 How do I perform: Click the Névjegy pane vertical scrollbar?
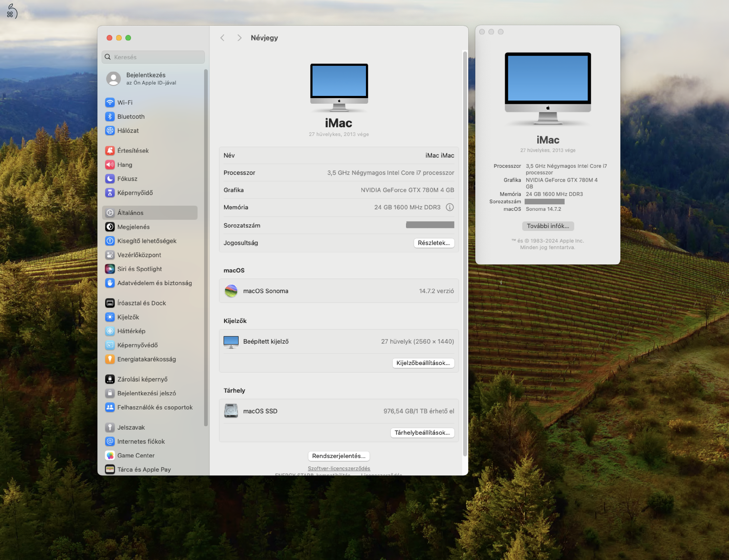click(x=465, y=253)
